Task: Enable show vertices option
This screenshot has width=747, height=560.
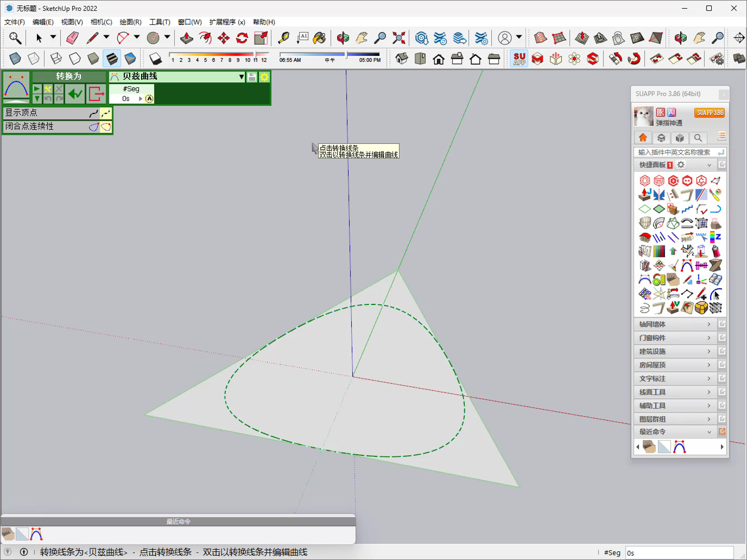Action: click(x=105, y=113)
